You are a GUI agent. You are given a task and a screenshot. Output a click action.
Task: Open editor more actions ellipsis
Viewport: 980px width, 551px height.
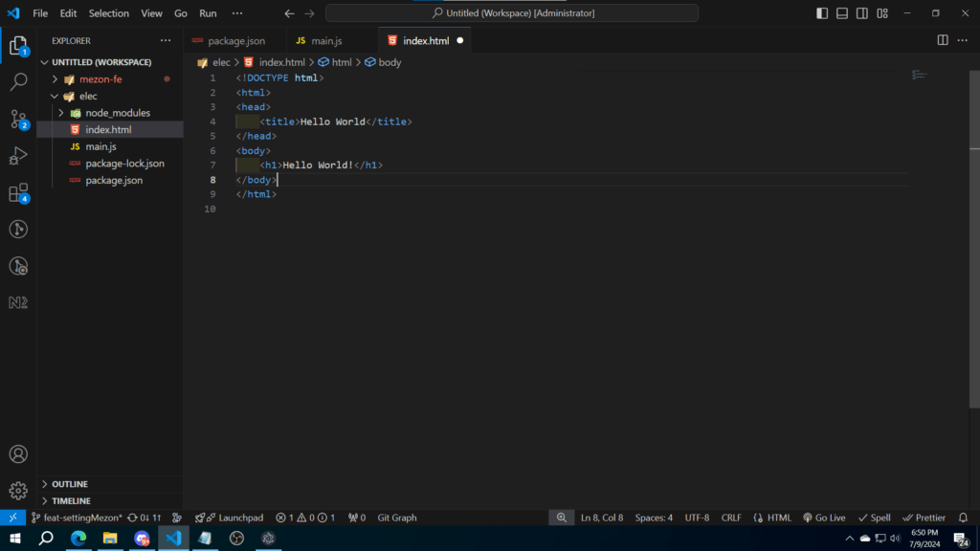point(963,40)
